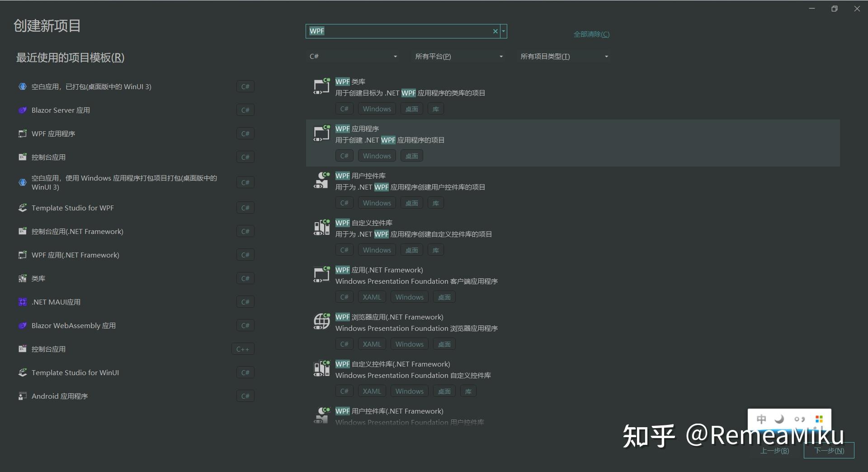Click the 类库 template icon
The height and width of the screenshot is (472, 868).
(x=23, y=278)
